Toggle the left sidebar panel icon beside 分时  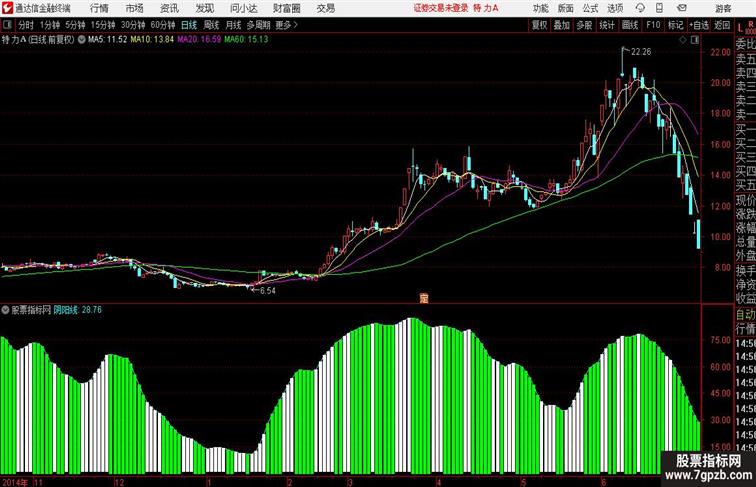tap(7, 25)
